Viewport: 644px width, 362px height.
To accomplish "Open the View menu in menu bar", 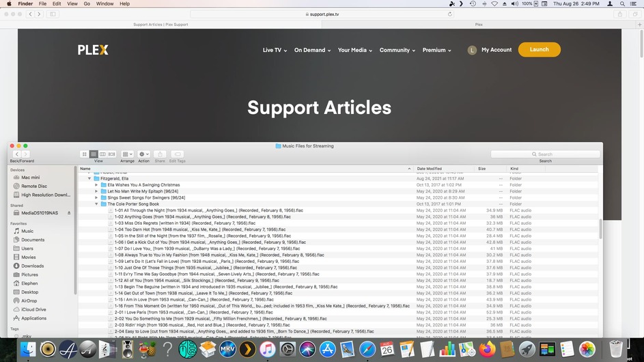I will pyautogui.click(x=72, y=3).
